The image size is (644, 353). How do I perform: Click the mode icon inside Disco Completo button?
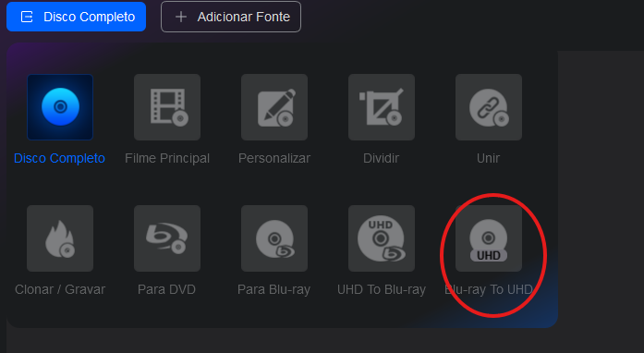(27, 17)
